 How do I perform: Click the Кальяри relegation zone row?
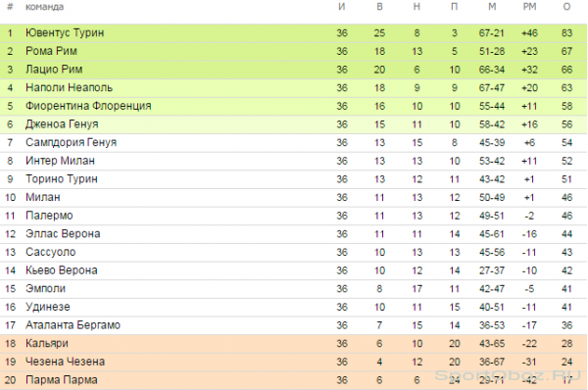(x=294, y=344)
